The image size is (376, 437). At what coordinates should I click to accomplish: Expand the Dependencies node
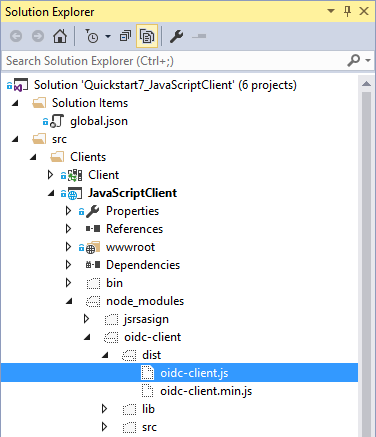click(x=68, y=265)
